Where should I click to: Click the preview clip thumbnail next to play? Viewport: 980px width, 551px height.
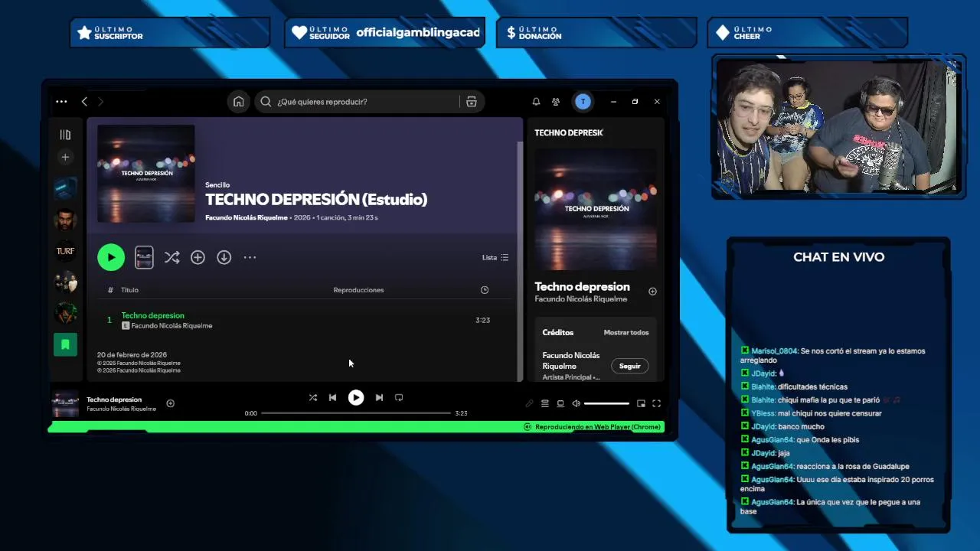click(x=144, y=257)
